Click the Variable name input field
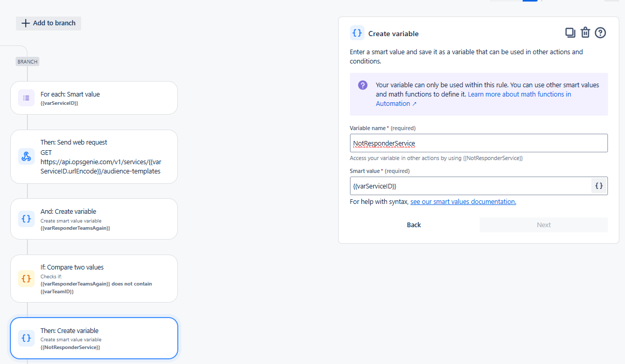The height and width of the screenshot is (364, 625). coord(479,143)
